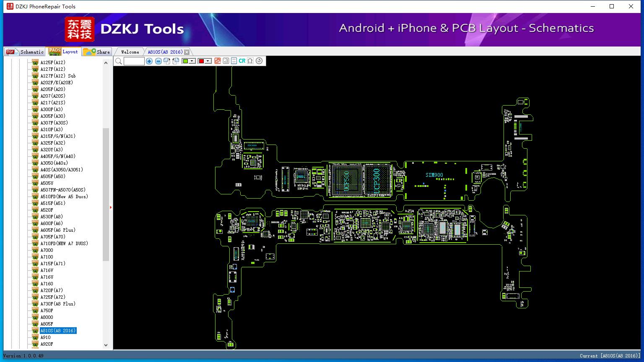
Task: Open A205F(A20) layout entry
Action: tap(53, 89)
